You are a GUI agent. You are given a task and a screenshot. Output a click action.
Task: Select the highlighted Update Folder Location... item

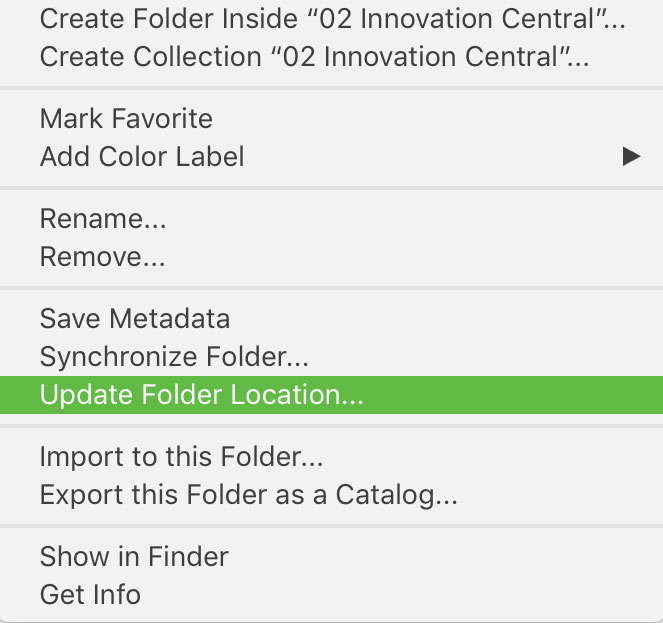(x=332, y=395)
